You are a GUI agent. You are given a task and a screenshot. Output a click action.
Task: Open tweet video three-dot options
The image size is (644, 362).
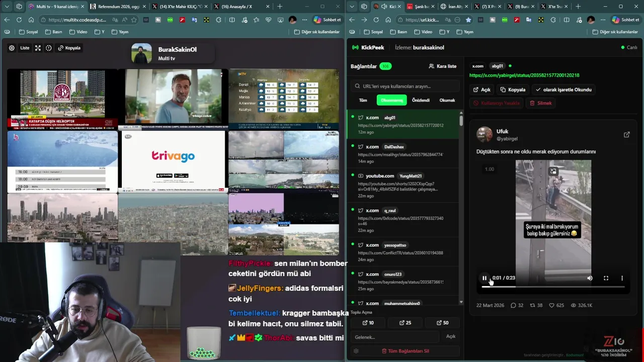(622, 278)
